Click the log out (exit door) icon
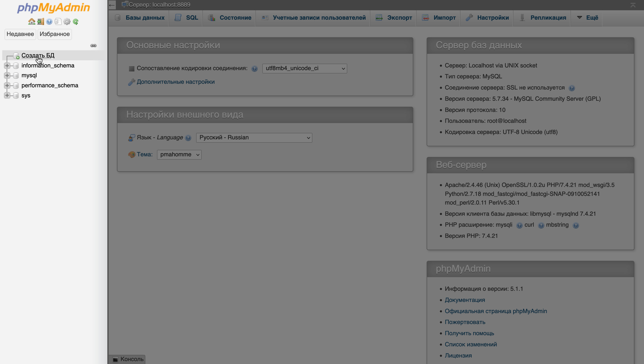Screen dimensions: 644x364 point(40,22)
